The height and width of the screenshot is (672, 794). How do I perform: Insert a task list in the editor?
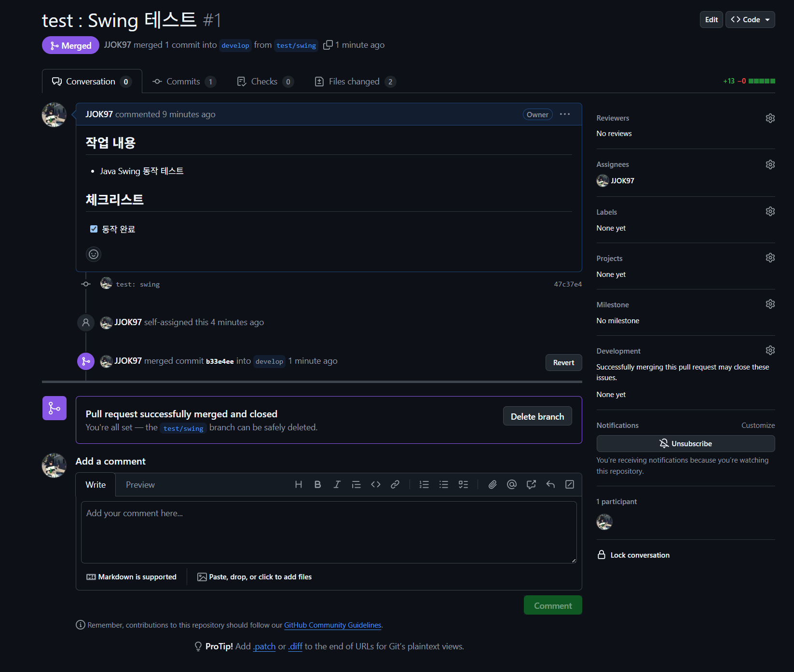[x=463, y=484]
